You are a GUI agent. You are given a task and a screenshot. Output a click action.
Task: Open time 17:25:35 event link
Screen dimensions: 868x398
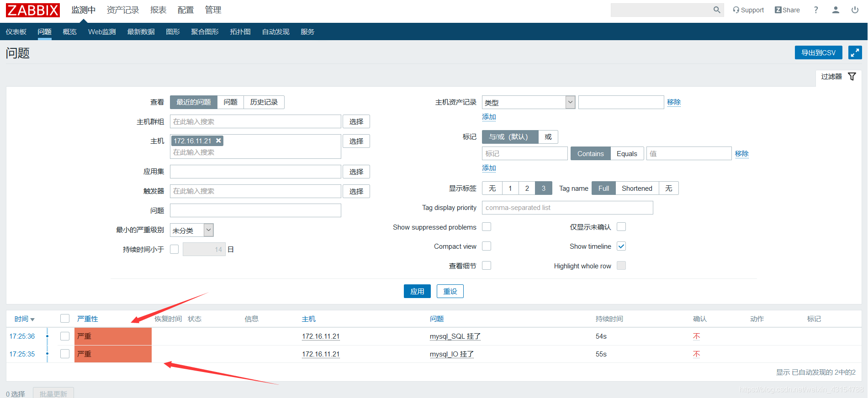(x=22, y=354)
